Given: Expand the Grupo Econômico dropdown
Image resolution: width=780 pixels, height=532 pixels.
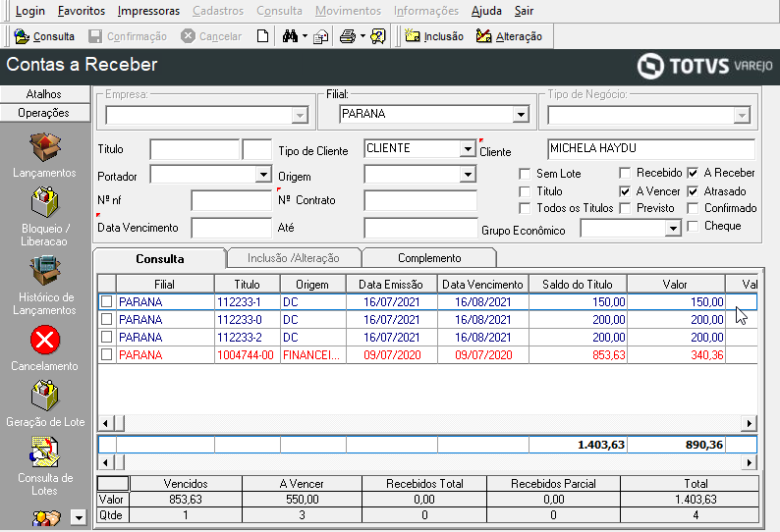Looking at the screenshot, I should coord(673,229).
